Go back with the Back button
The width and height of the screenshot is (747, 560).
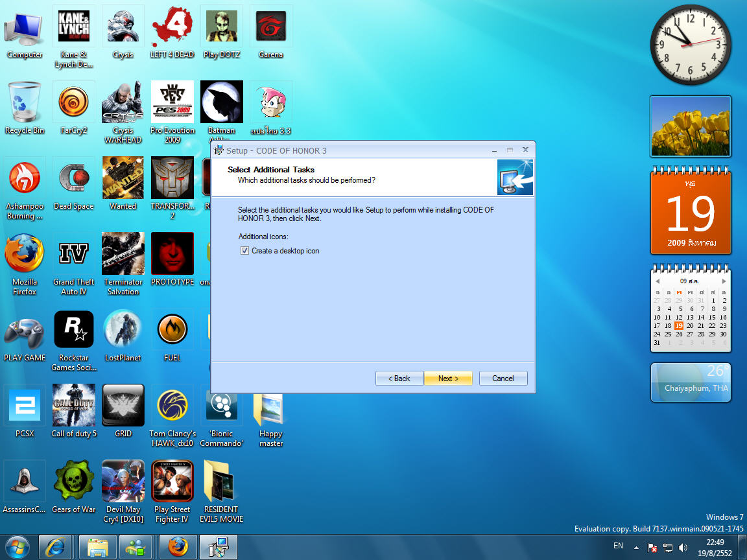399,378
